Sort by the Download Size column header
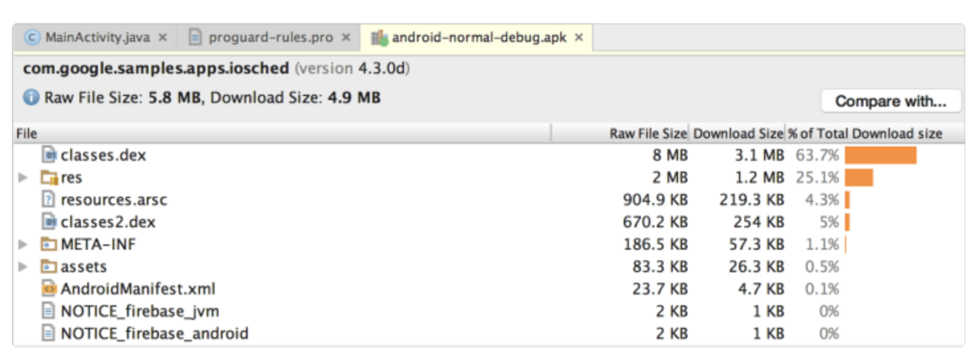Viewport: 980px width, 359px height. tap(738, 134)
